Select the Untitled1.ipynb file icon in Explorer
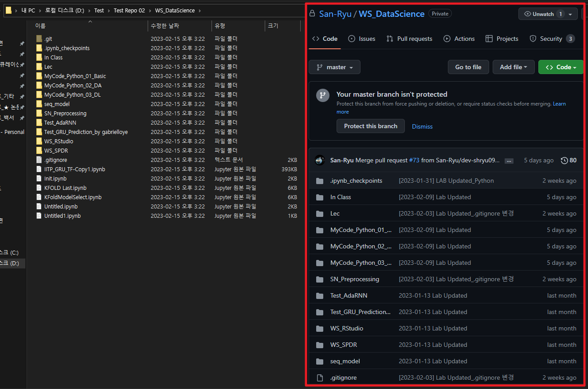 (x=39, y=216)
